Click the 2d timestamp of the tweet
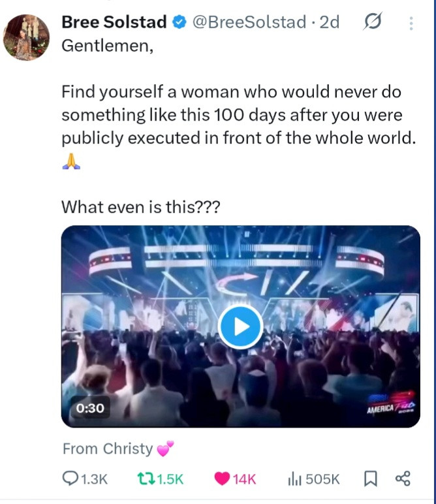 [x=330, y=22]
